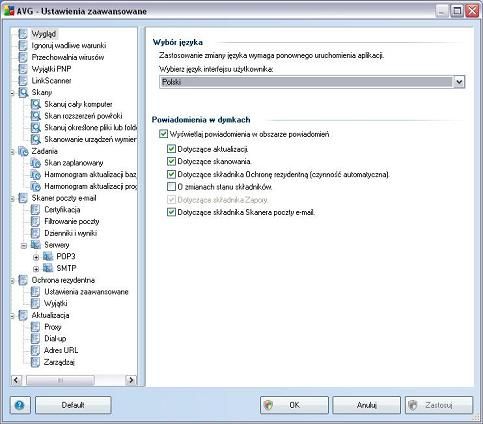Expand the POP3 tree node
The image size is (483, 424).
pos(36,257)
